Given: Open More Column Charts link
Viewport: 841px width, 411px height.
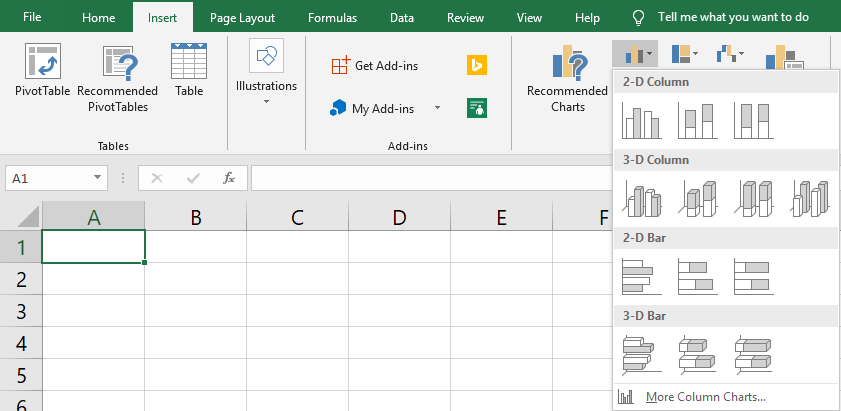Looking at the screenshot, I should (x=705, y=397).
